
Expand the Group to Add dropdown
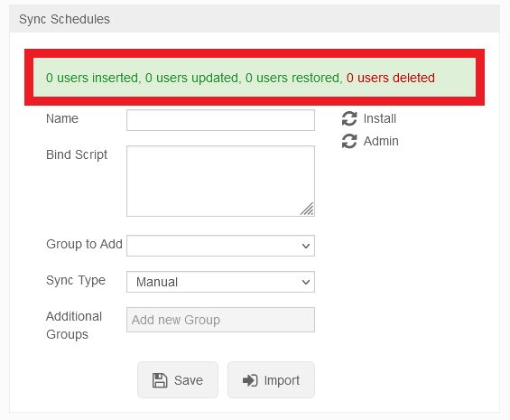pos(220,246)
